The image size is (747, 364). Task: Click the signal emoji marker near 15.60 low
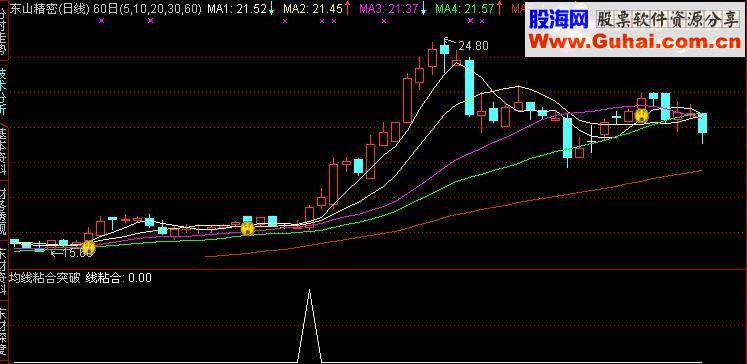[88, 247]
